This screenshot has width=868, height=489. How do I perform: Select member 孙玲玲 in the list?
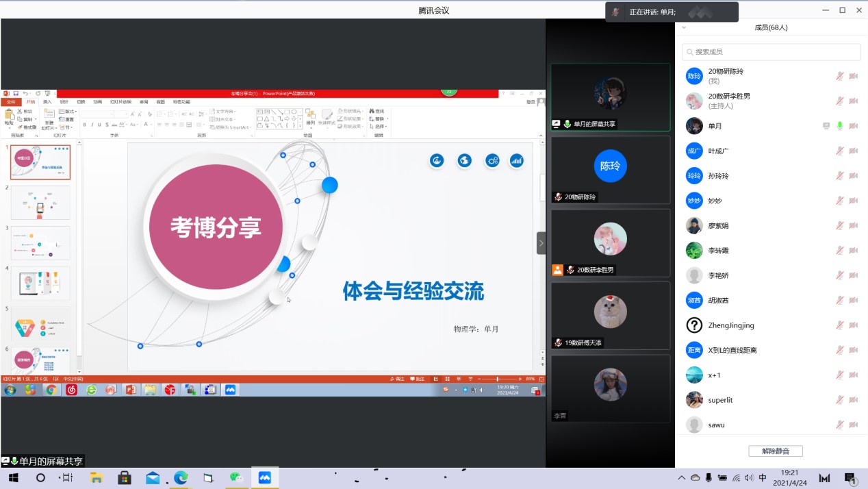tap(719, 176)
